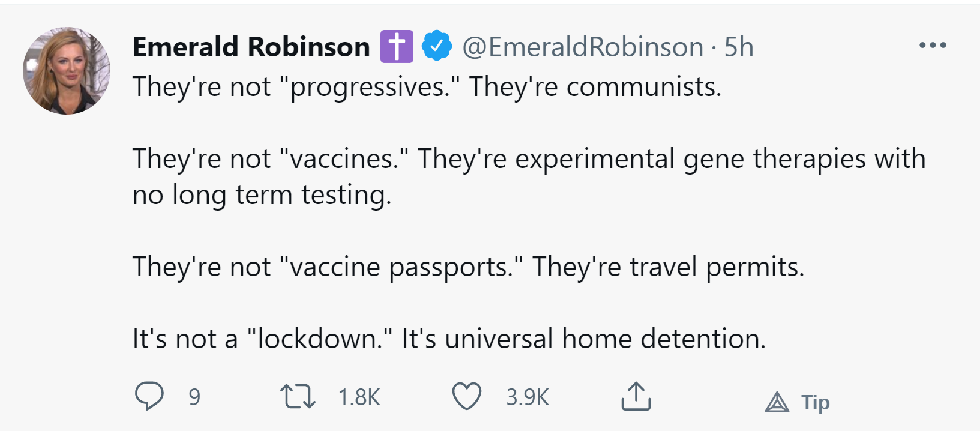Click the 1.8K retweet count
Screen dimensions: 980x431
[359, 397]
